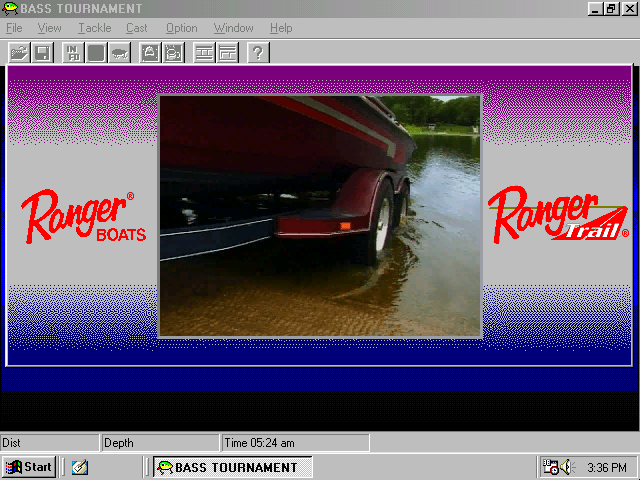640x480 pixels.
Task: Click the cascade windows toolbar icon
Action: [x=227, y=53]
